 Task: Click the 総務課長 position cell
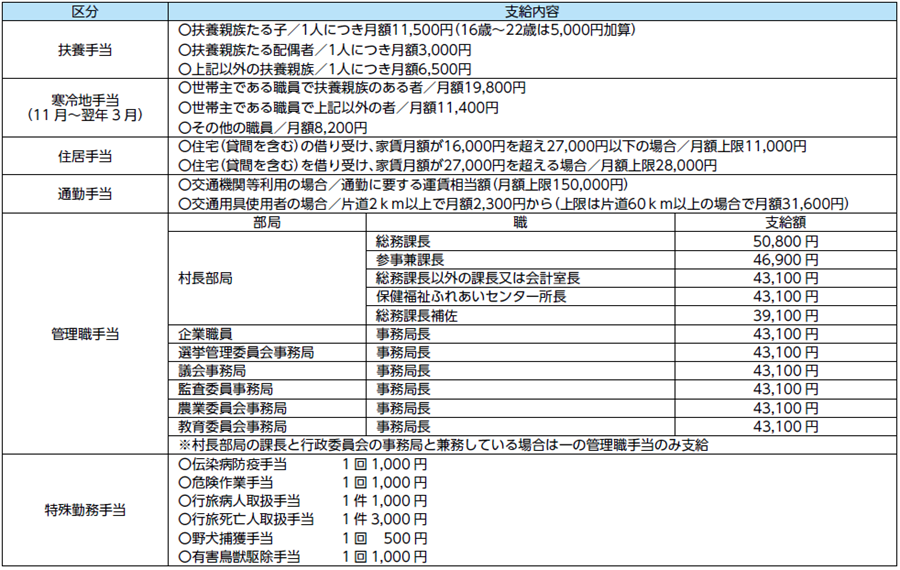[403, 241]
